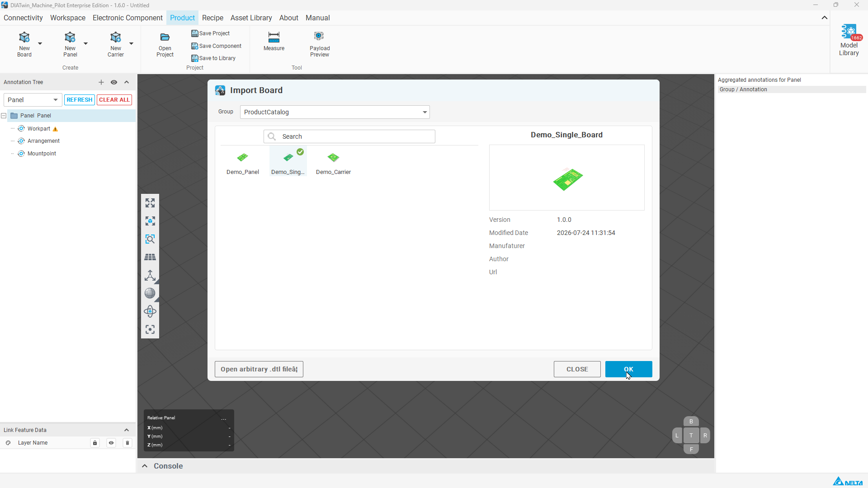Click the Workpart warning icon
Image resolution: width=868 pixels, height=488 pixels.
point(56,129)
